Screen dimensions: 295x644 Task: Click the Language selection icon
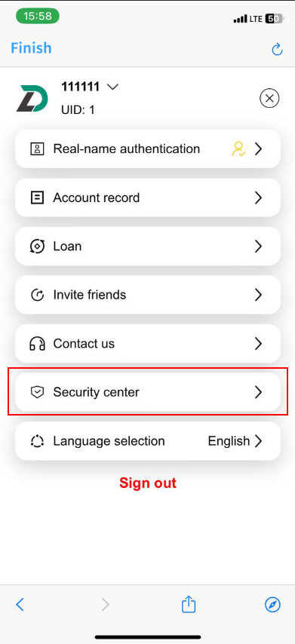(x=38, y=441)
